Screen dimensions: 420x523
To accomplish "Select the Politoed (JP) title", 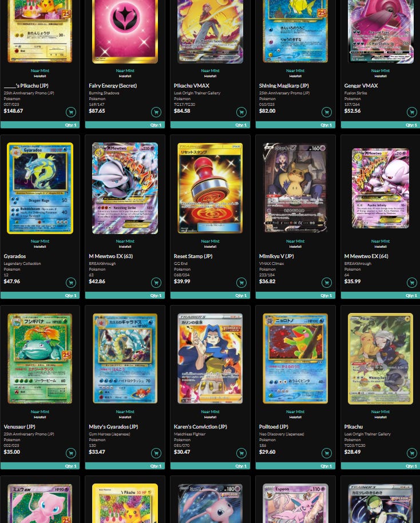I will [274, 427].
